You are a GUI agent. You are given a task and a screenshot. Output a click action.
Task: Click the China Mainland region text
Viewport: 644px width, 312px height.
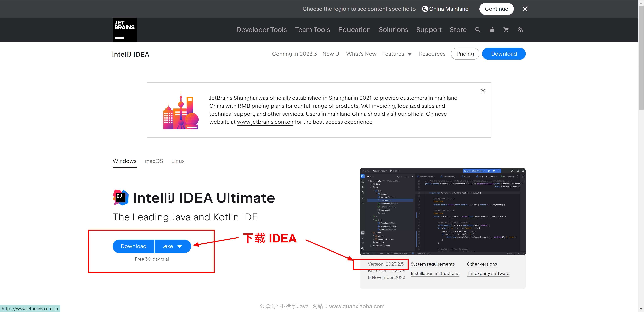click(449, 9)
